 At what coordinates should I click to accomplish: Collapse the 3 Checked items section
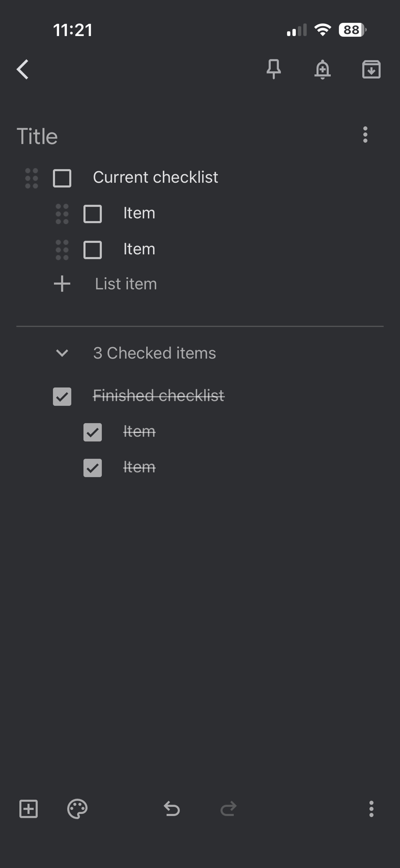tap(62, 353)
